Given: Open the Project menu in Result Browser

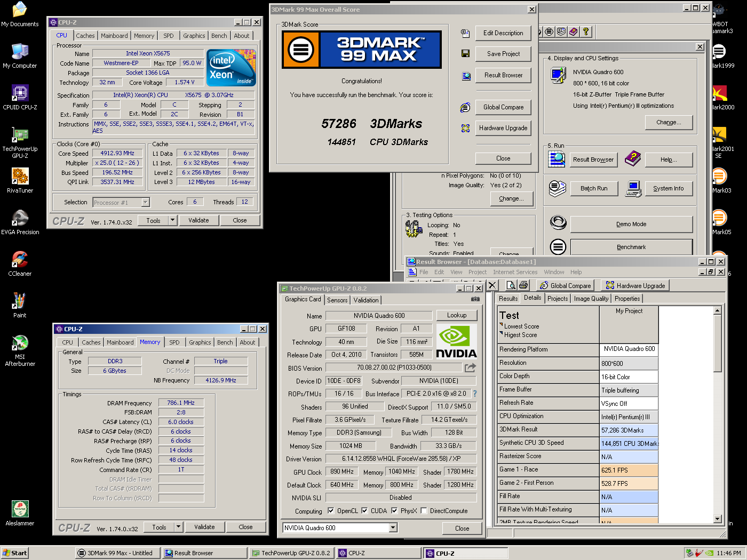Looking at the screenshot, I should click(478, 272).
